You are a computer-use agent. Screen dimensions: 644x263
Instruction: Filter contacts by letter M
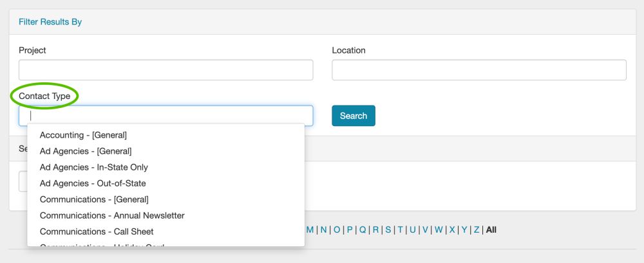[x=310, y=230]
